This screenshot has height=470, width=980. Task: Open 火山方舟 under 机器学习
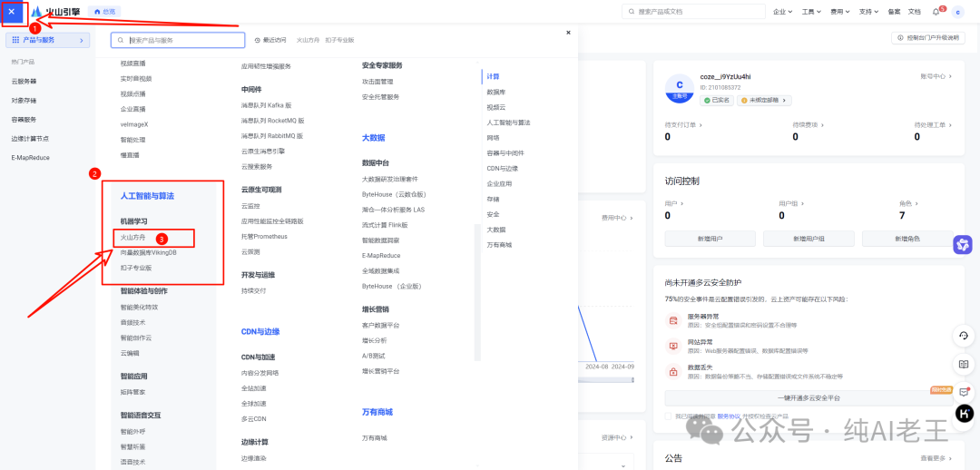[x=133, y=238]
